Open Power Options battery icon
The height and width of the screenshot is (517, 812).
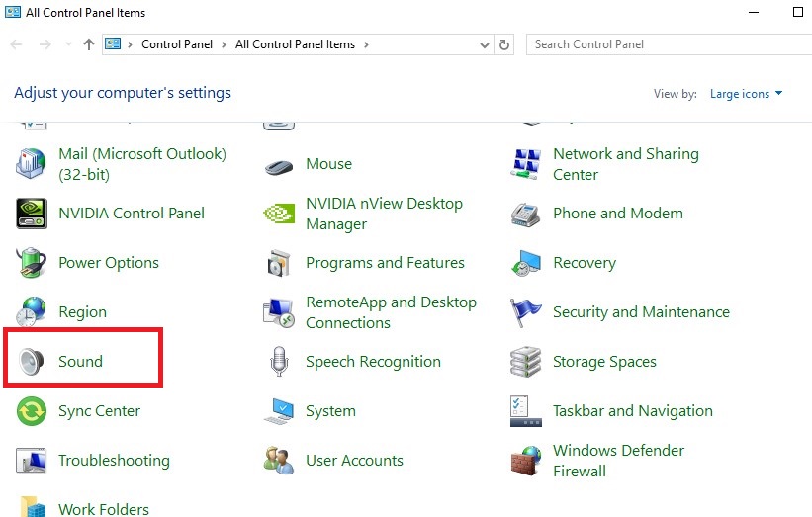click(x=31, y=262)
